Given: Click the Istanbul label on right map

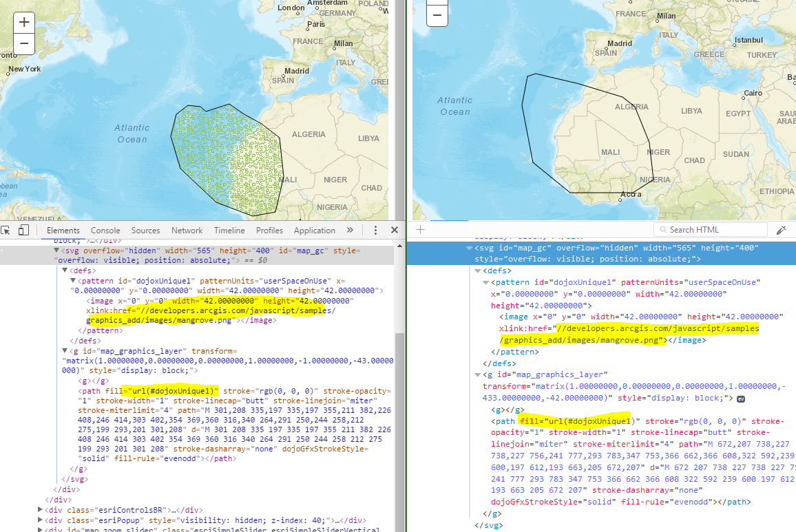Looking at the screenshot, I should [x=748, y=40].
